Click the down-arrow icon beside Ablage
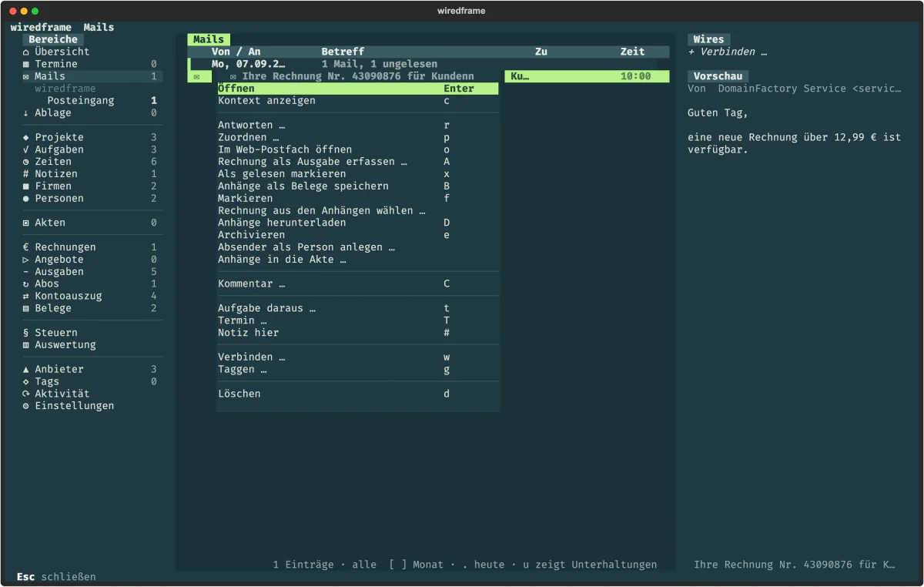Screen dimensions: 924x587 click(x=26, y=112)
